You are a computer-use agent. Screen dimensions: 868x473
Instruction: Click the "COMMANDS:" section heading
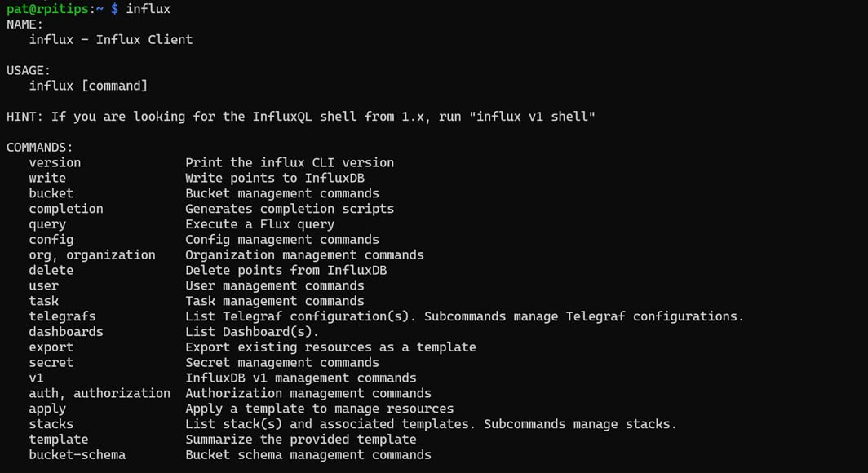coord(39,148)
